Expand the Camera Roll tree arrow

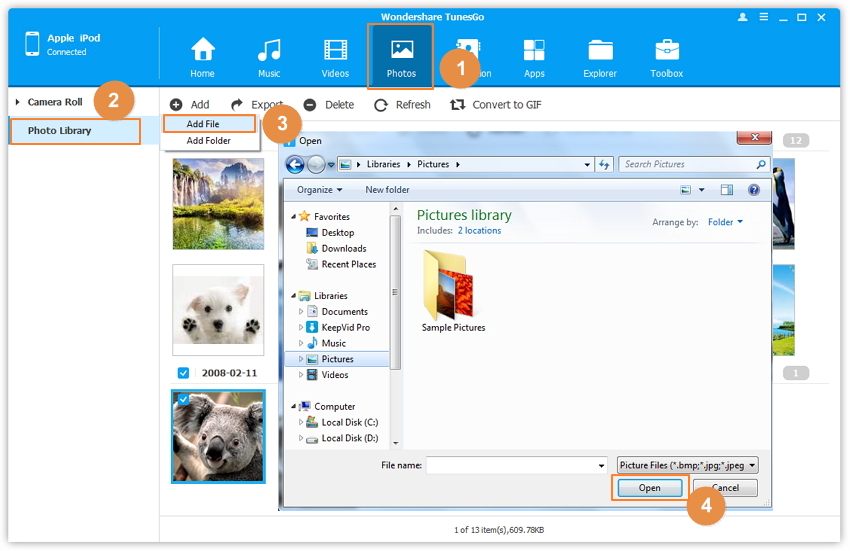tap(18, 102)
